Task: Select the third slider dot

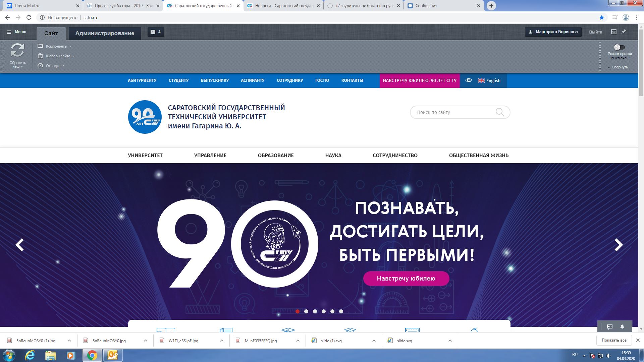Action: click(x=315, y=311)
